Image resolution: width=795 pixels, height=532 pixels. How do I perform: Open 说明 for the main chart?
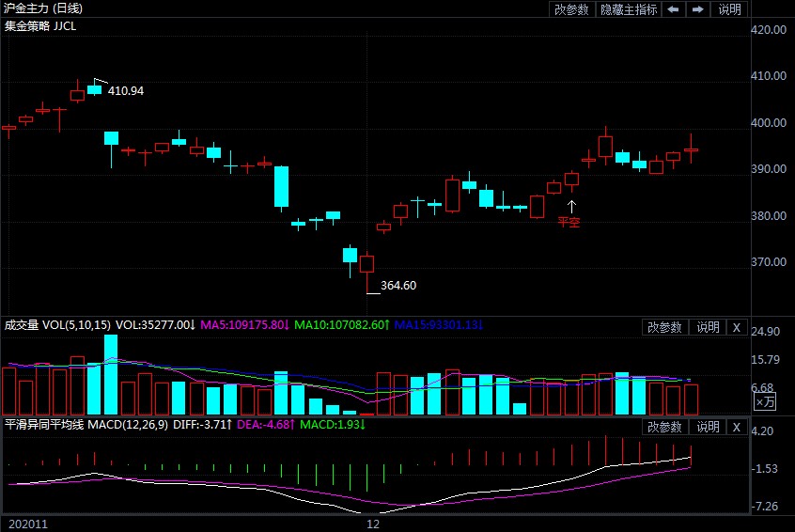[729, 9]
